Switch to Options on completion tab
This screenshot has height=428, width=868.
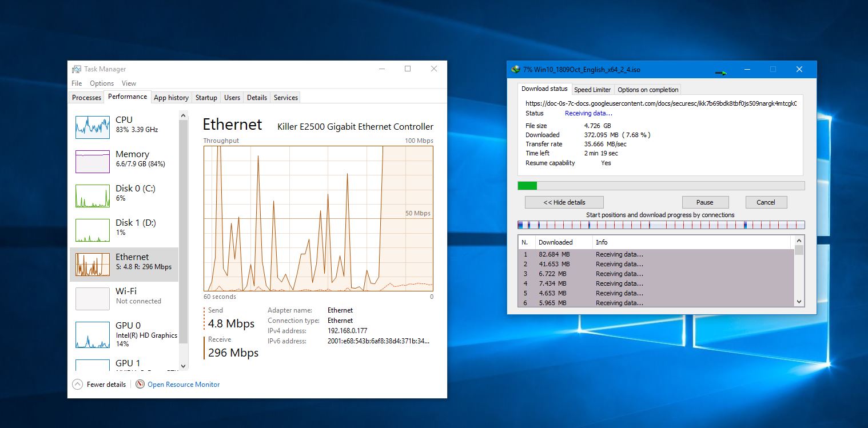(x=648, y=90)
